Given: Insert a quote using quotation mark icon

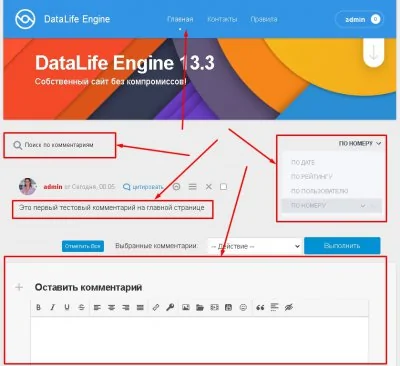Looking at the screenshot, I should coord(260,307).
